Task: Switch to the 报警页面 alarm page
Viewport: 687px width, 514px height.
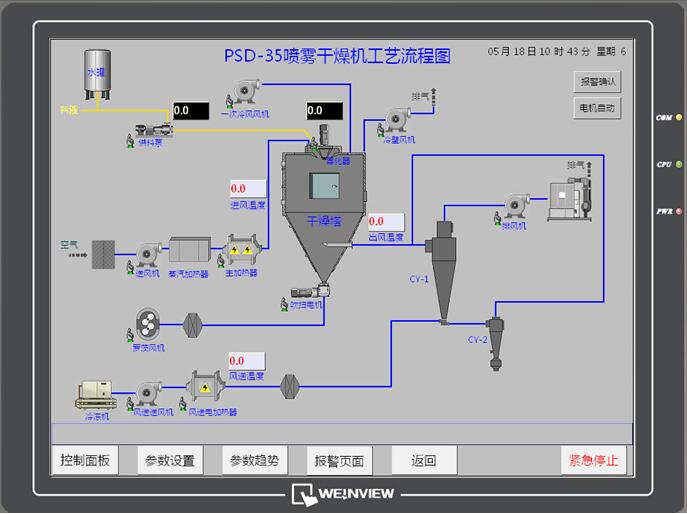Action: (339, 461)
